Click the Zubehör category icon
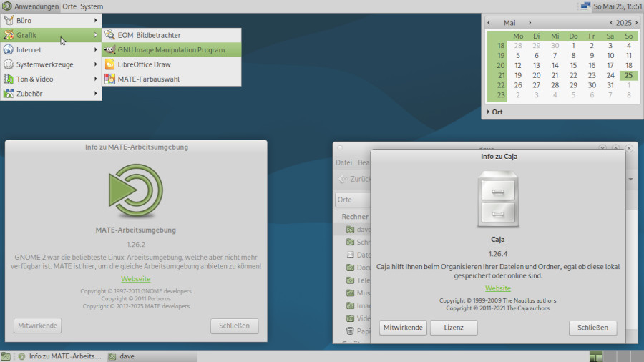 click(8, 94)
